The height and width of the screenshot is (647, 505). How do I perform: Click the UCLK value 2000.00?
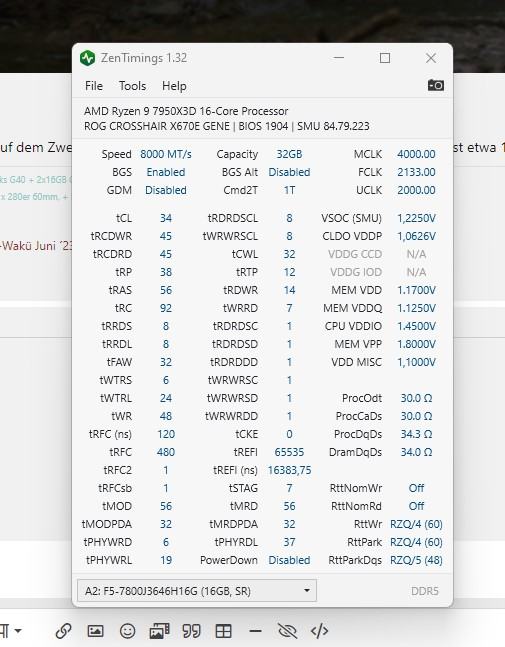tap(416, 190)
